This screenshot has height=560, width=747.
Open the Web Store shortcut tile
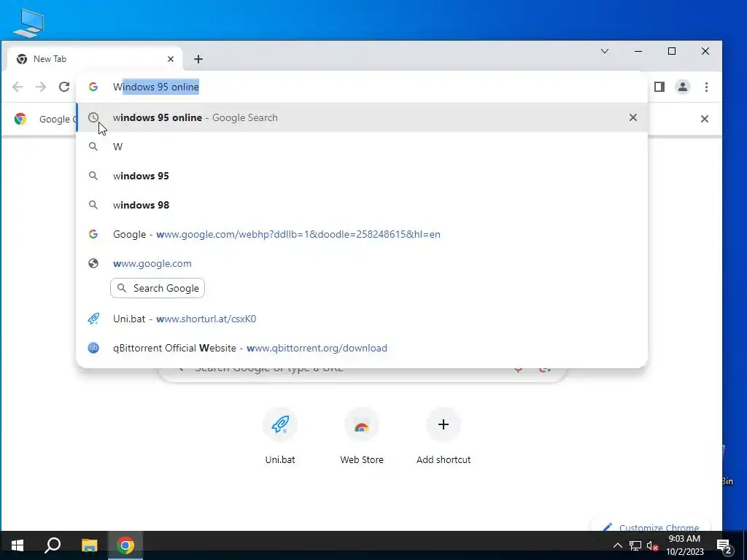pyautogui.click(x=362, y=436)
